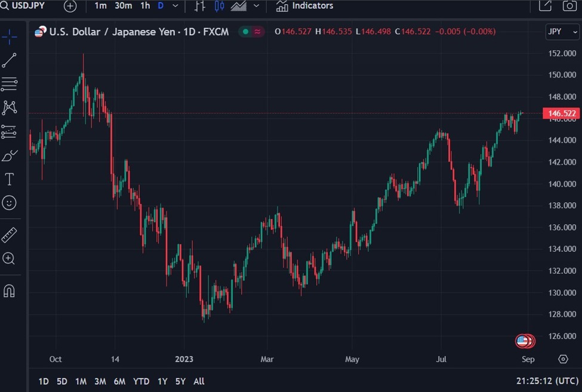Viewport: 582px width, 392px height.
Task: Open chart settings via the gear icon
Action: (x=563, y=359)
